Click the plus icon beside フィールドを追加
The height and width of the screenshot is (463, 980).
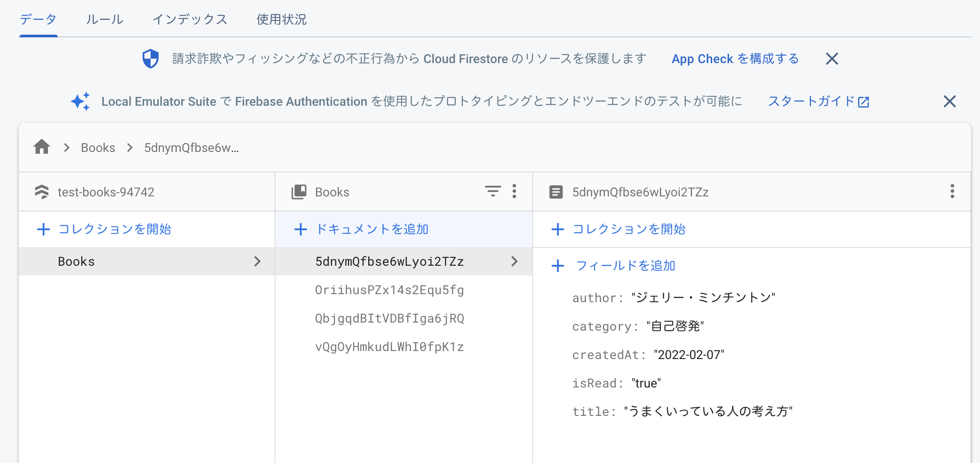coord(558,266)
